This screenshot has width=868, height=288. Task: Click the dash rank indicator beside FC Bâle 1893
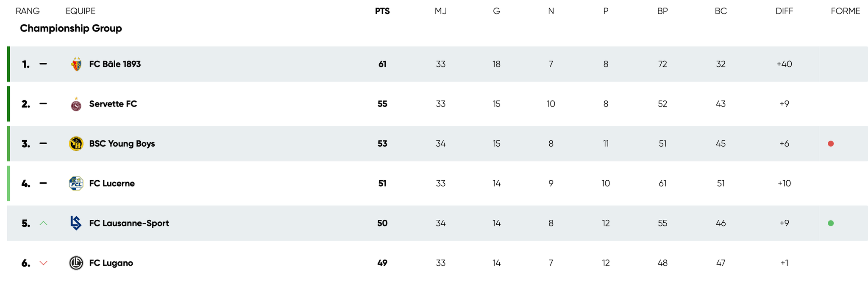[x=44, y=64]
